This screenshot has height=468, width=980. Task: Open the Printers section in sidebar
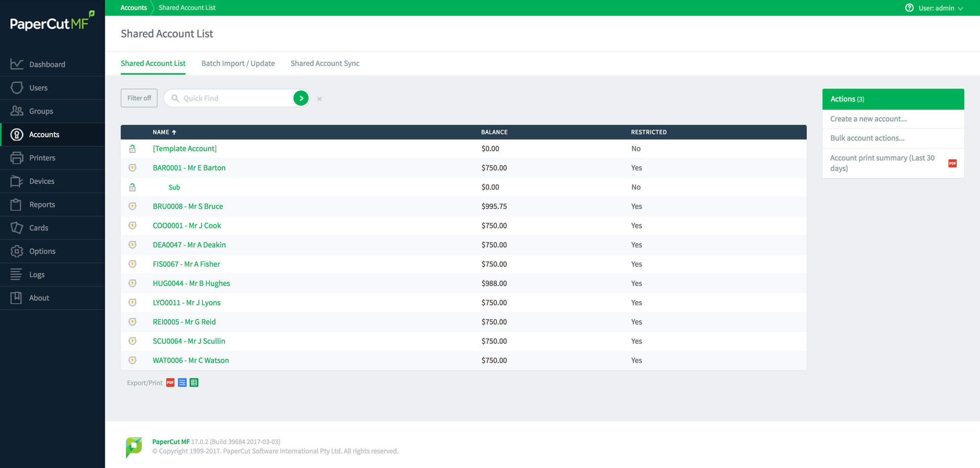[42, 158]
